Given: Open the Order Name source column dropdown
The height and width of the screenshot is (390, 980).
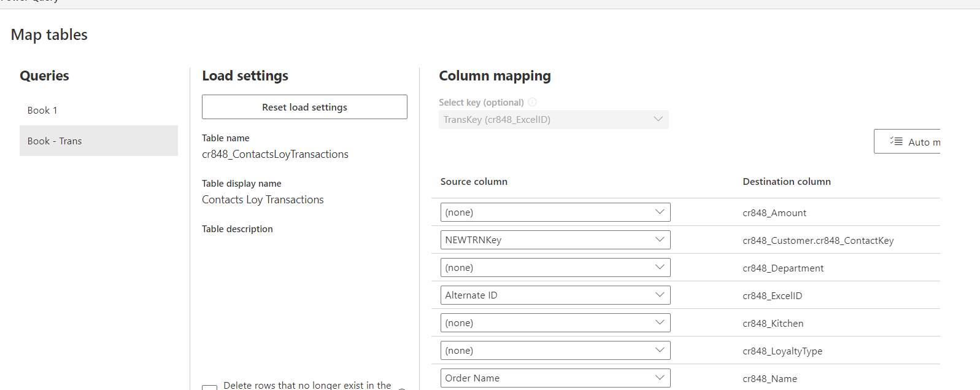Looking at the screenshot, I should [555, 378].
